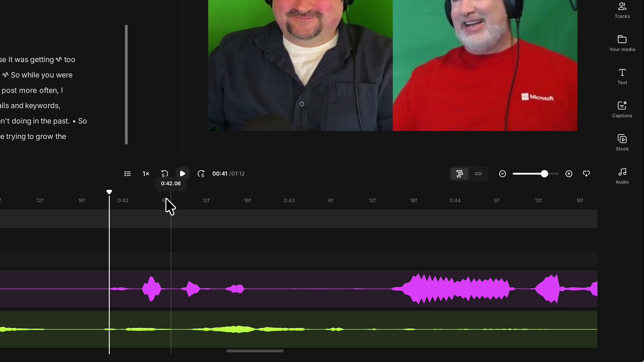Click transcript text "it was getting"
Image resolution: width=644 pixels, height=362 pixels.
coord(31,60)
